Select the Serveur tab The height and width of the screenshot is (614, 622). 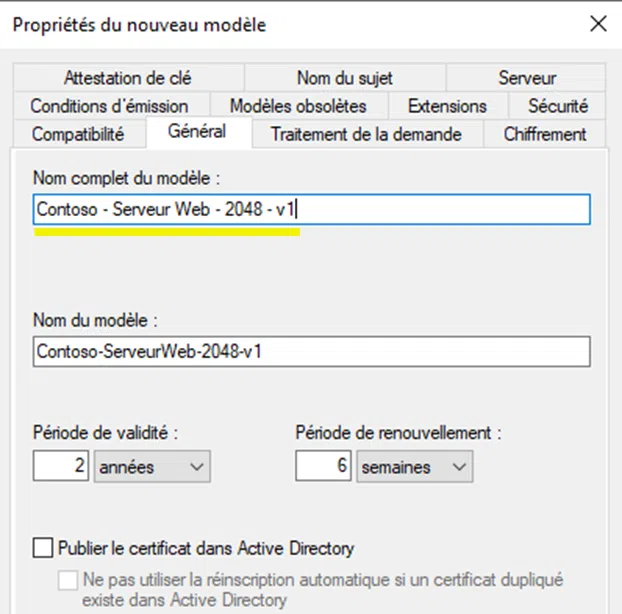527,78
